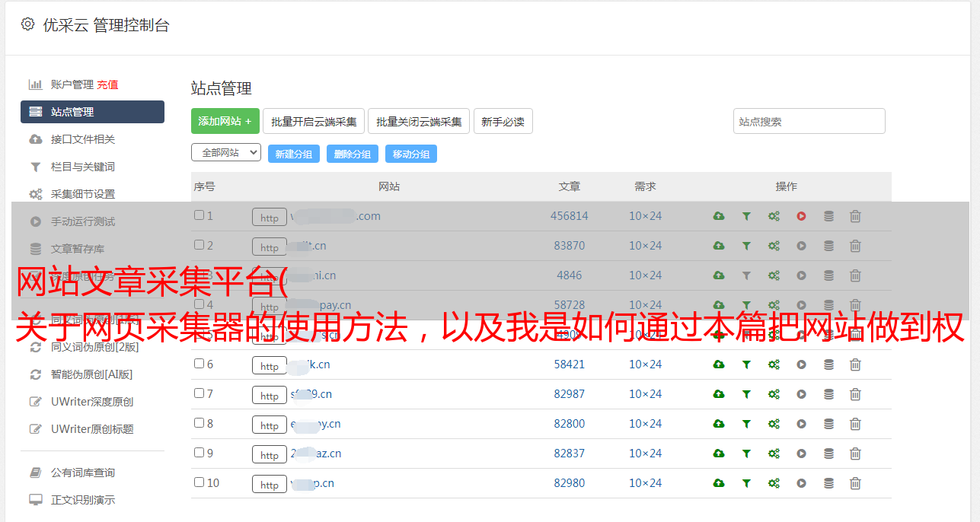Image resolution: width=980 pixels, height=522 pixels.
Task: Click the database icon in row 10
Action: [x=828, y=483]
